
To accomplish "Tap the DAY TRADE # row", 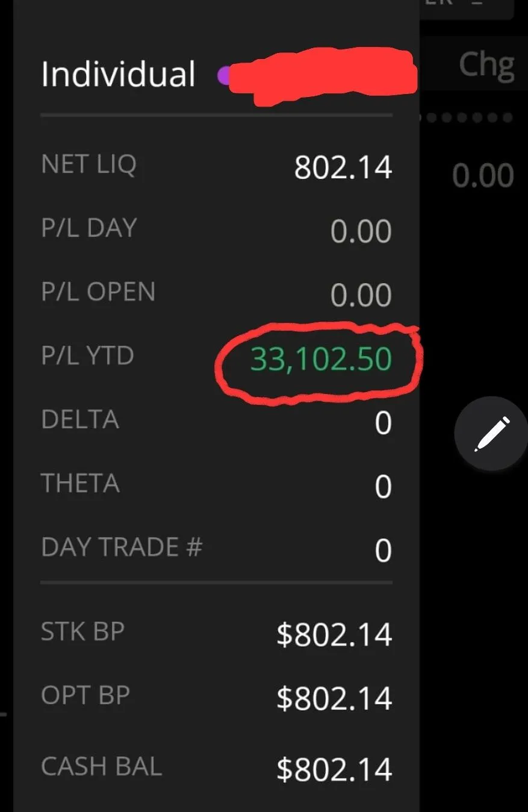I will (217, 549).
